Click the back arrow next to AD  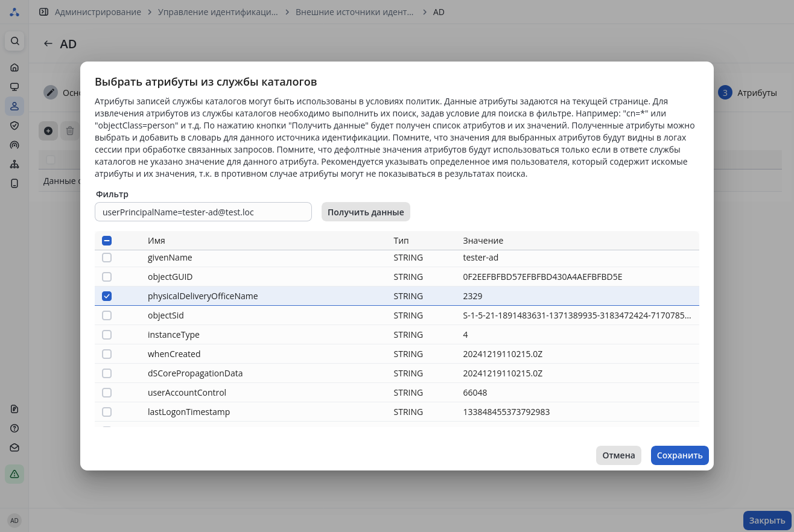(48, 44)
